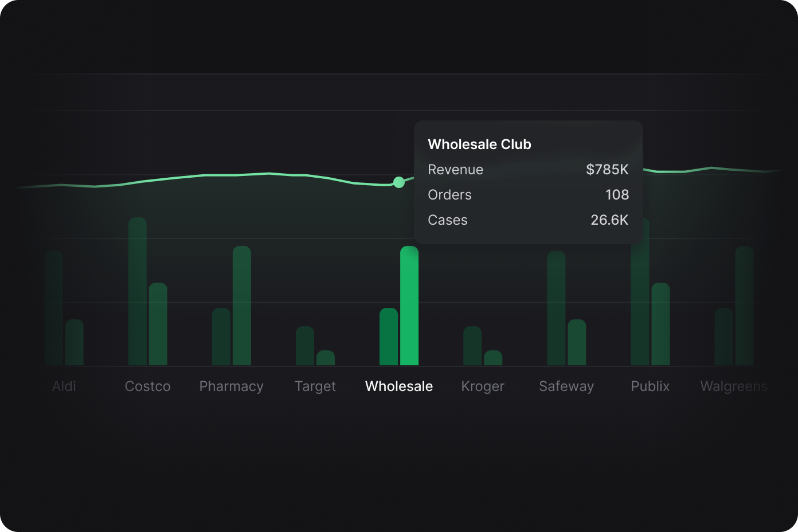Click the Revenue label in tooltip
The width and height of the screenshot is (798, 532).
(x=455, y=170)
